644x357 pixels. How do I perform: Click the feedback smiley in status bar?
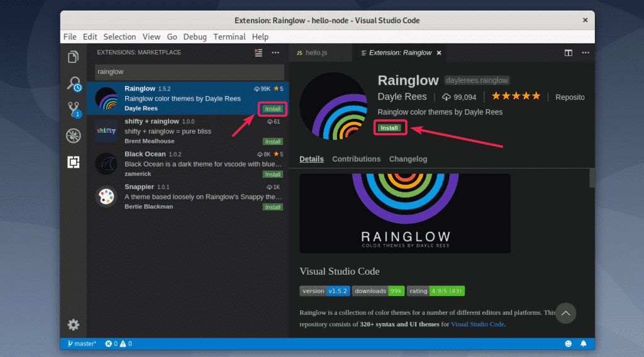(569, 344)
